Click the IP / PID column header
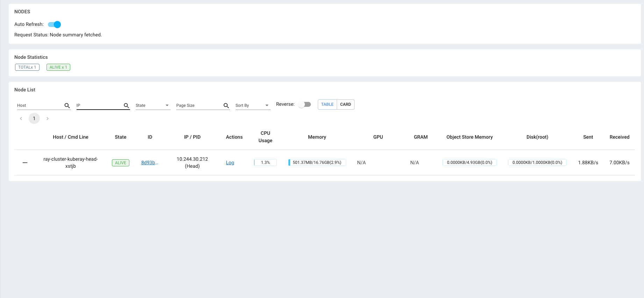Viewport: 644px width, 298px height. coord(192,137)
